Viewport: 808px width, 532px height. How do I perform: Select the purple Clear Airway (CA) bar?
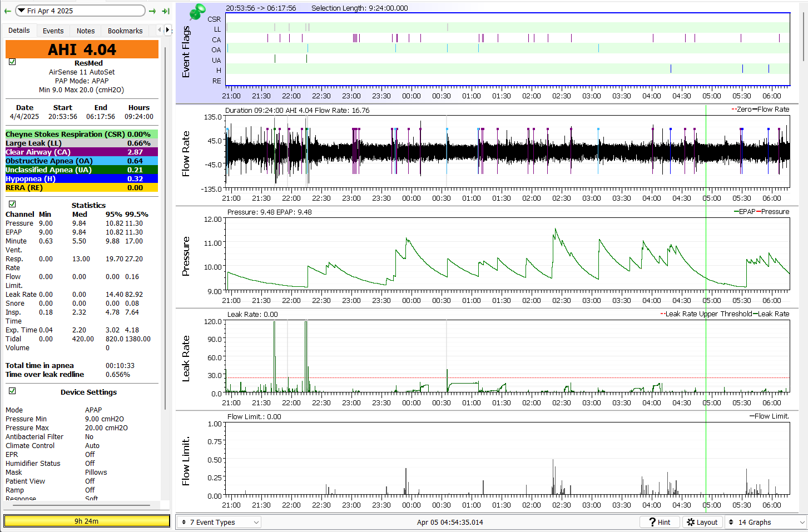pos(81,152)
